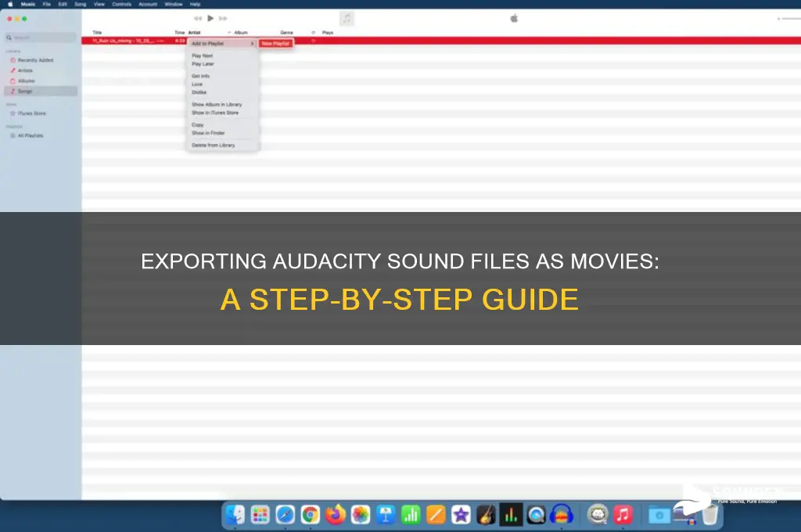Screen dimensions: 801x532
Task: Open Launchpad from the Dock
Action: point(260,515)
